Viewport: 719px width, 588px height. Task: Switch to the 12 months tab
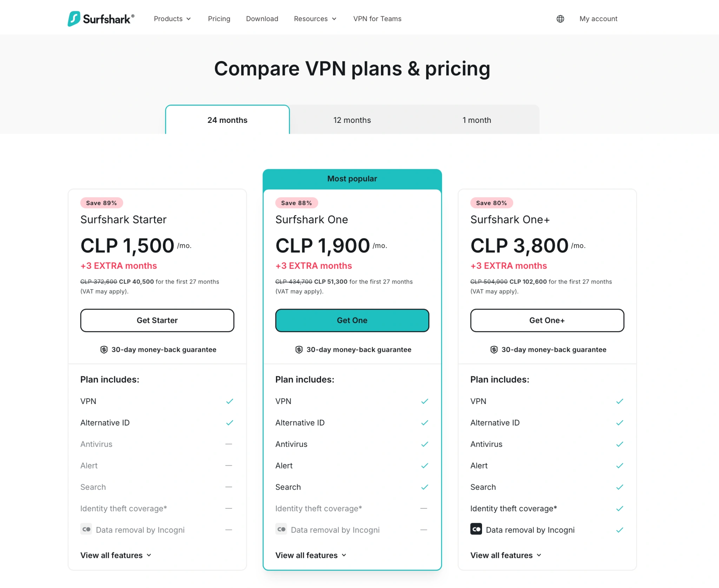[352, 120]
